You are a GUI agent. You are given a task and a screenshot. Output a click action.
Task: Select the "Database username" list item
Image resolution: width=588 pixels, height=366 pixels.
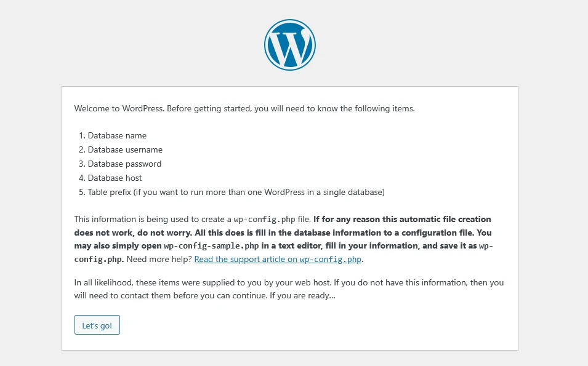point(125,149)
